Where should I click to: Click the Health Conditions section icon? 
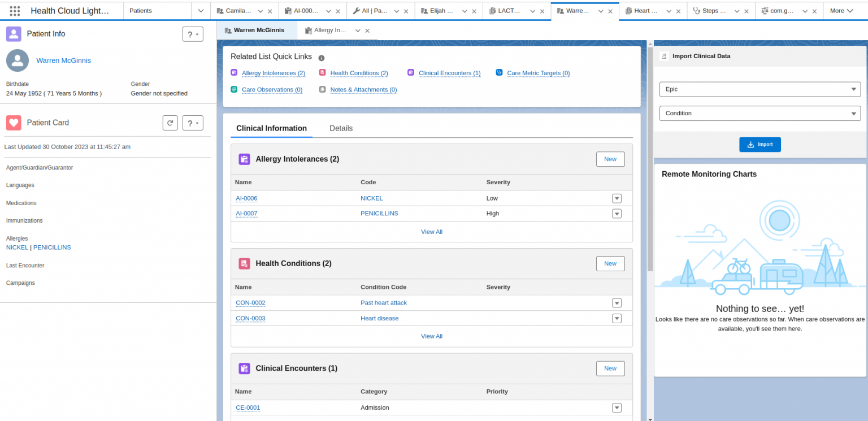coord(244,263)
